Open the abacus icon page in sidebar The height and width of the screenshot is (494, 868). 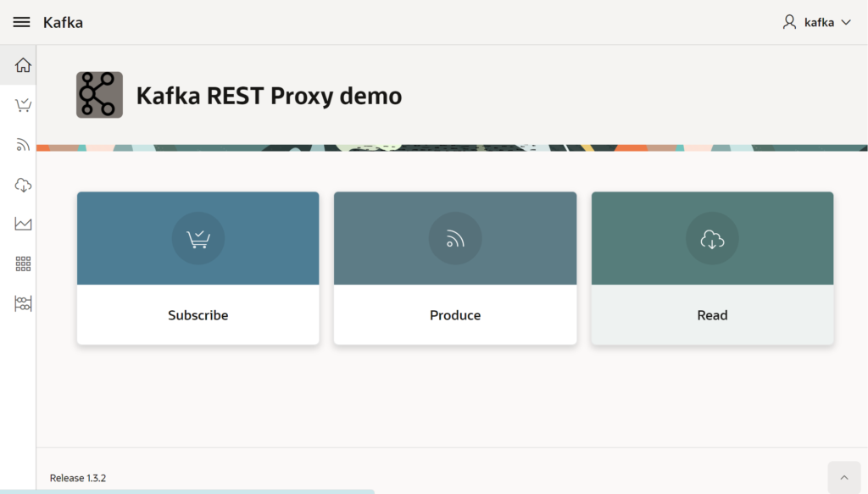(x=23, y=303)
